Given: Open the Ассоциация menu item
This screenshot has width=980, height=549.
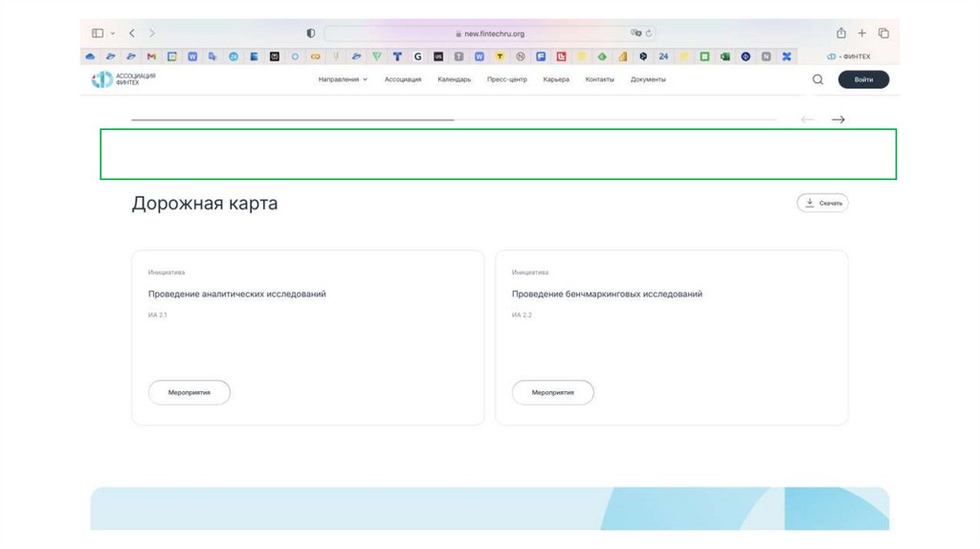Looking at the screenshot, I should pos(403,79).
